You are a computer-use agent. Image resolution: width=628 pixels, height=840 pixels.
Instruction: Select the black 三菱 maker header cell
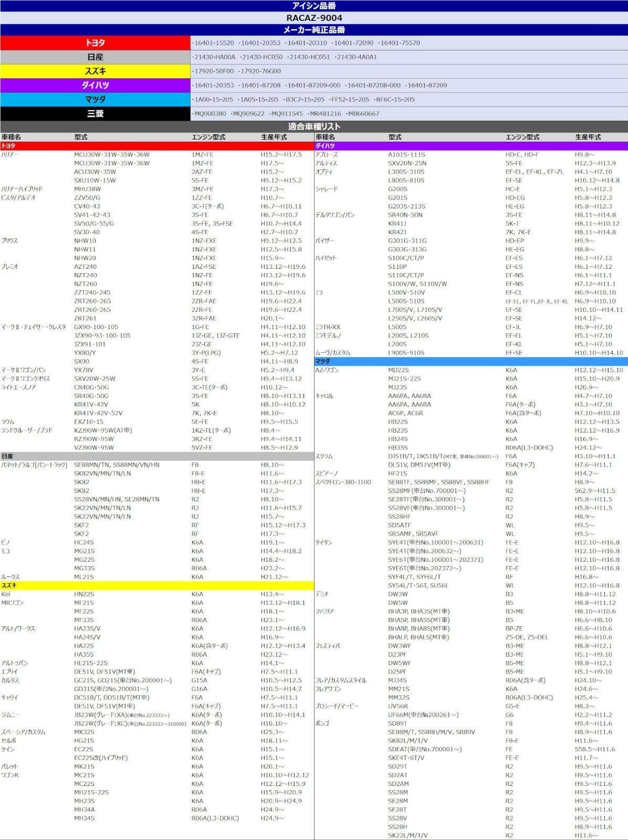pyautogui.click(x=95, y=113)
